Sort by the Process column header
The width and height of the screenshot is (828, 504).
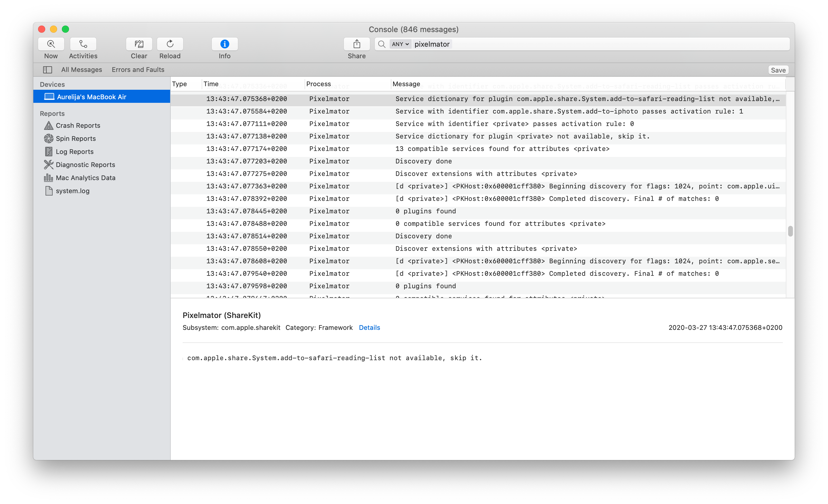pos(318,84)
